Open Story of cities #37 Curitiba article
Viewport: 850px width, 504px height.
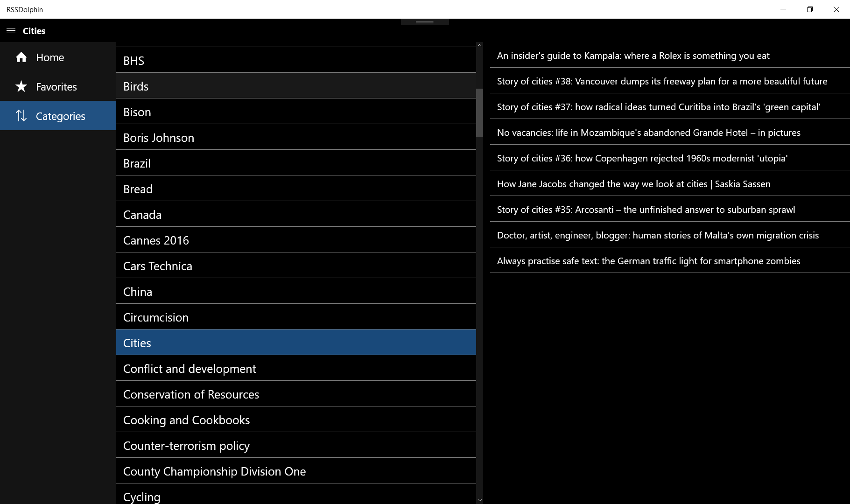[670, 106]
